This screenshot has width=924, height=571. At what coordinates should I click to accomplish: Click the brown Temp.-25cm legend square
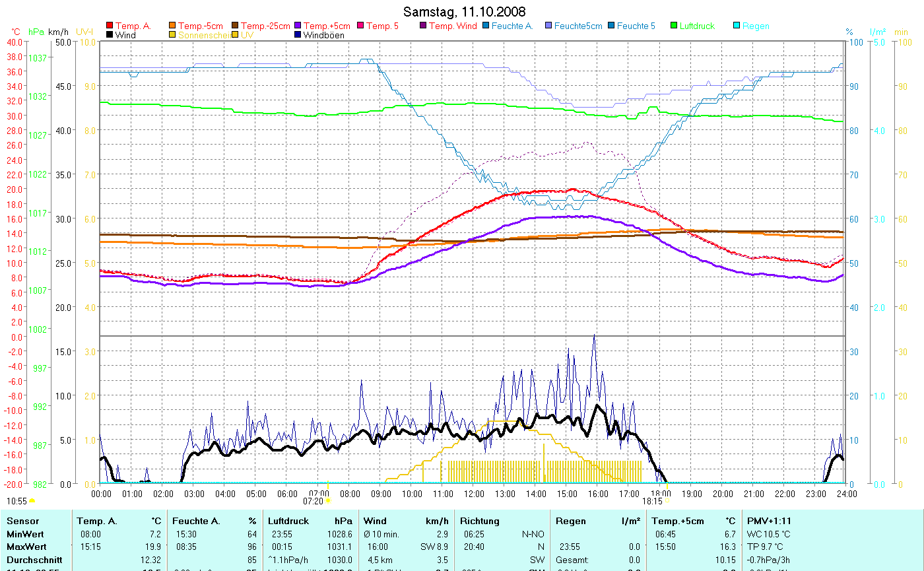pyautogui.click(x=236, y=26)
